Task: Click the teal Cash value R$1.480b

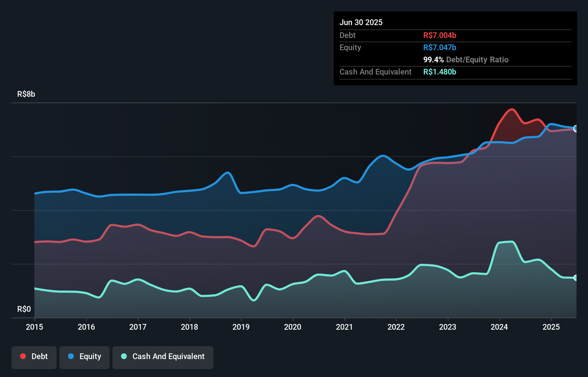Action: pyautogui.click(x=440, y=72)
